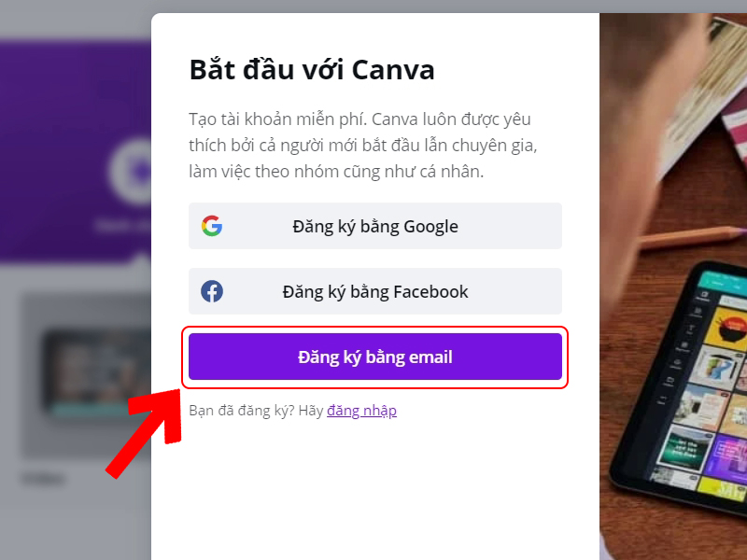Click the blue Facebook logo icon
The width and height of the screenshot is (747, 560).
(x=212, y=291)
